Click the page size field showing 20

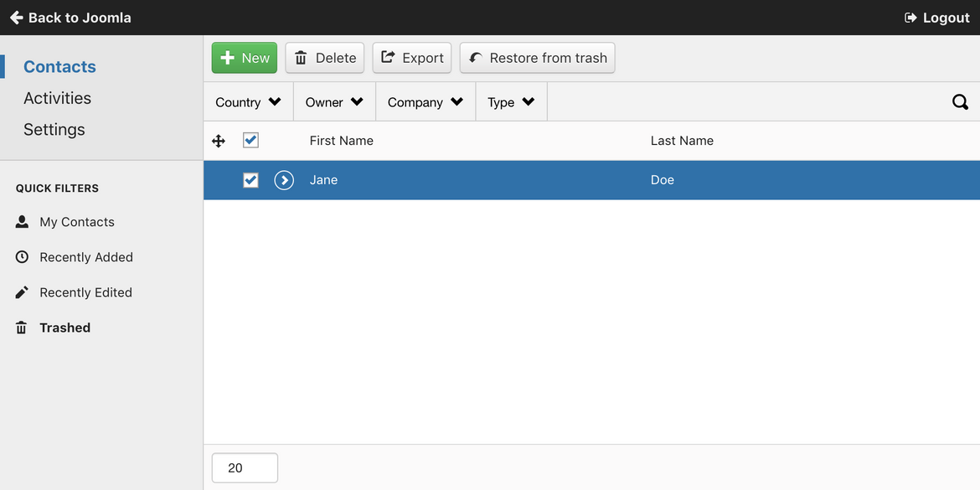[245, 468]
